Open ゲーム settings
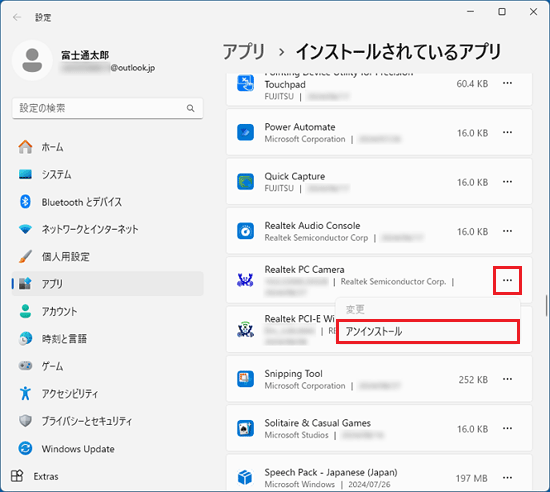 108,366
